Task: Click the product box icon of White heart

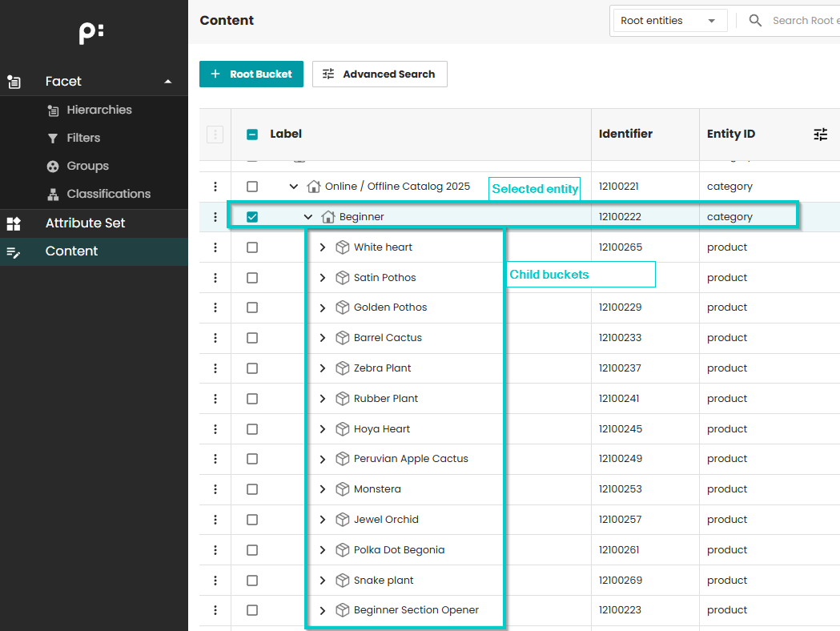Action: coord(342,247)
